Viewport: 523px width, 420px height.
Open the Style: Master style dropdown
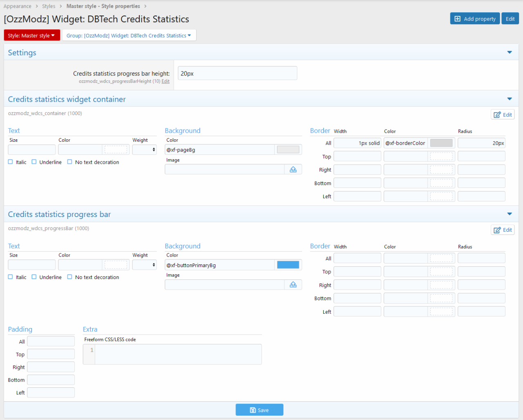(32, 36)
